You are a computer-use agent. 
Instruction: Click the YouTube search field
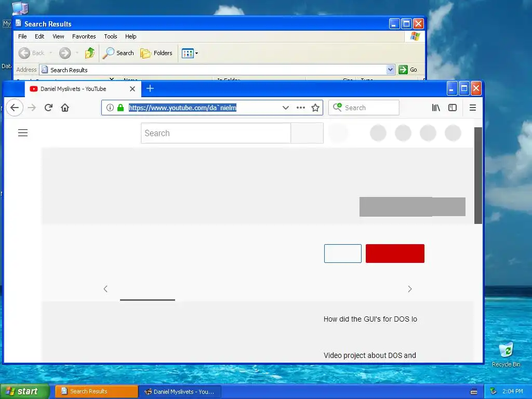point(216,133)
